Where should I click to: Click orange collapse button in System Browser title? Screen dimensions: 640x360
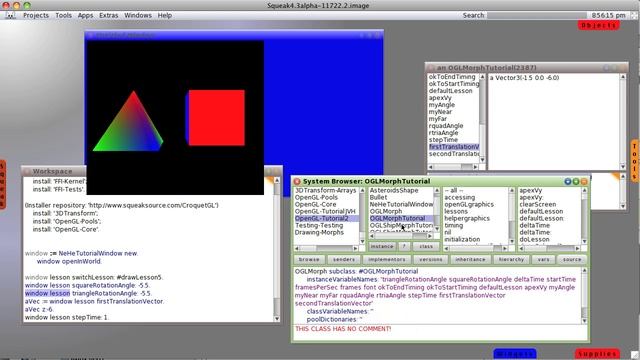pos(584,181)
